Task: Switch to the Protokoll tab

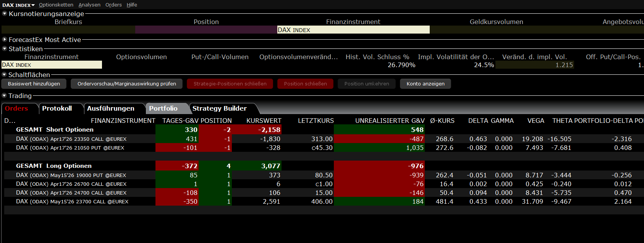Action: point(57,109)
